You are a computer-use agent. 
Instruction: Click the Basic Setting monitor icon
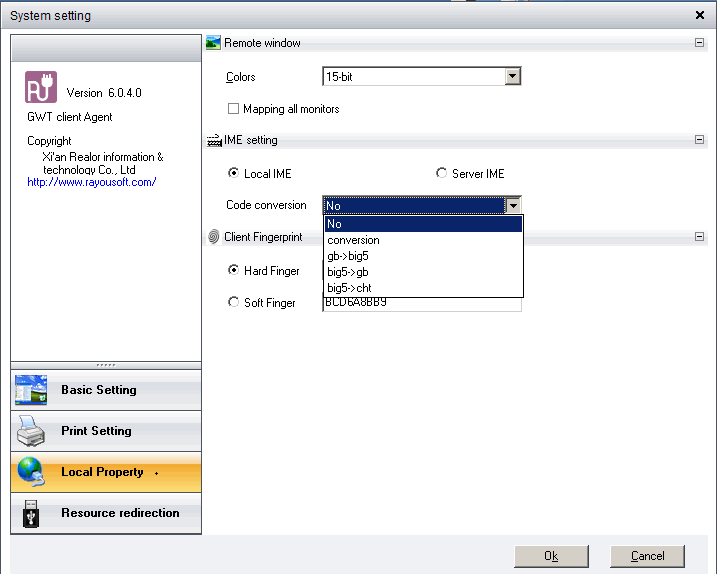[31, 390]
